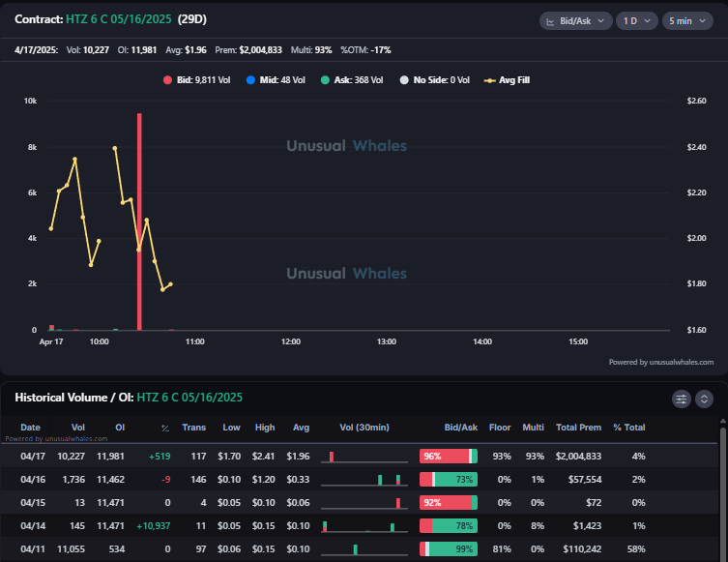Viewport: 728px width, 562px height.
Task: Click the Prem: $2,004,833 header stat
Action: pyautogui.click(x=248, y=49)
